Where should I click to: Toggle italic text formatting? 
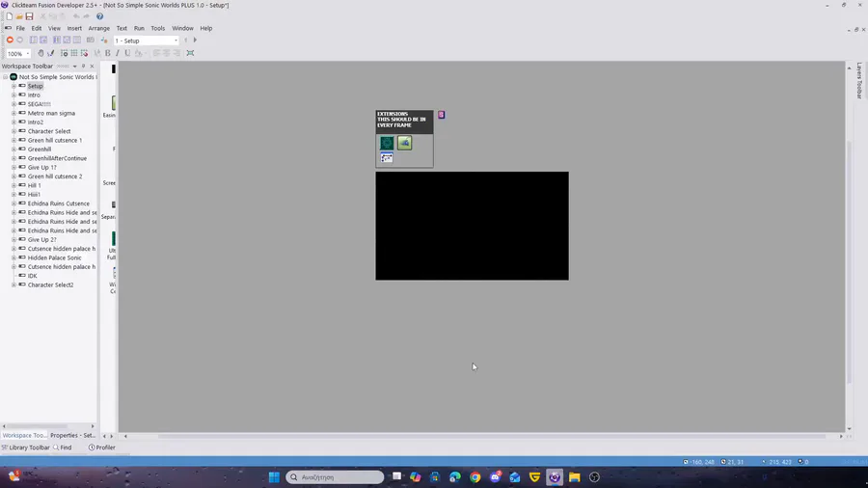pyautogui.click(x=118, y=53)
